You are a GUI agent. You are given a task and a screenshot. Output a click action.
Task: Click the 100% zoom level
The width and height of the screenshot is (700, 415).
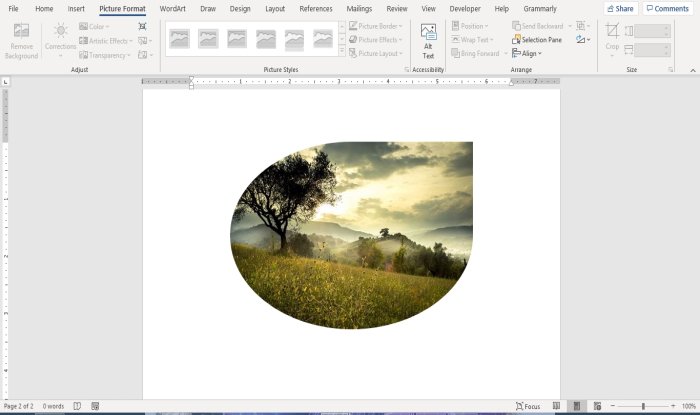689,406
